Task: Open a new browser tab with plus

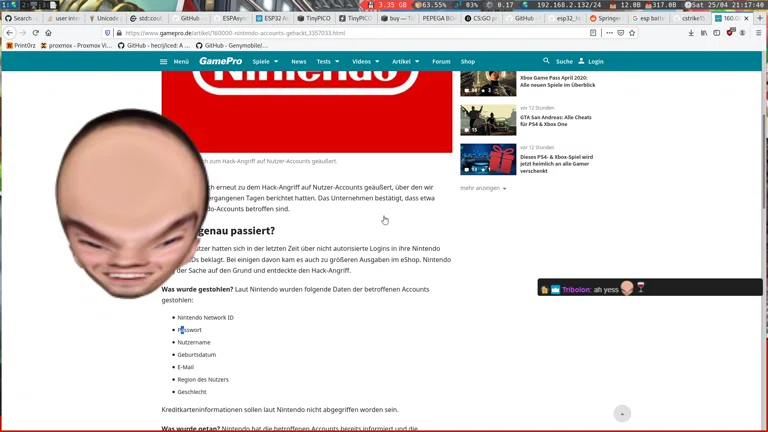Action: click(x=760, y=18)
